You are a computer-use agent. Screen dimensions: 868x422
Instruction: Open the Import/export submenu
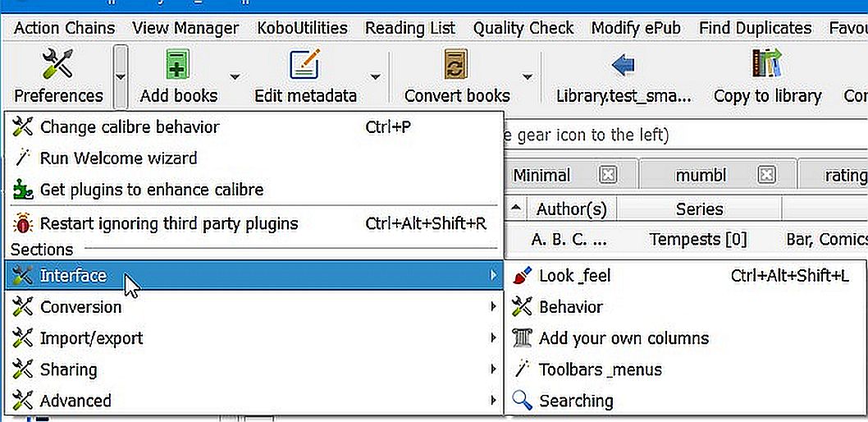tap(254, 337)
